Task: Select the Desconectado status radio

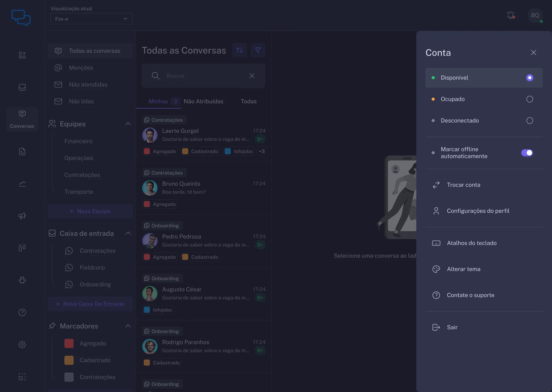Action: click(530, 121)
